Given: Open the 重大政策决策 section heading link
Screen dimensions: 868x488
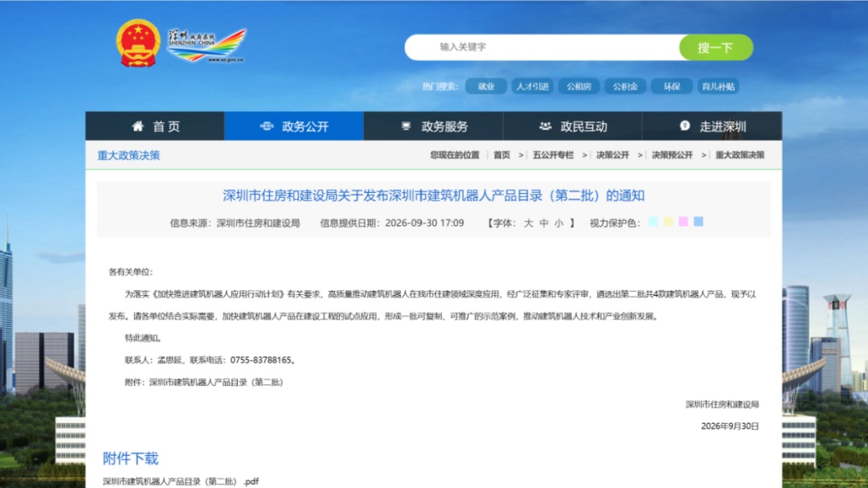Looking at the screenshot, I should click(129, 156).
